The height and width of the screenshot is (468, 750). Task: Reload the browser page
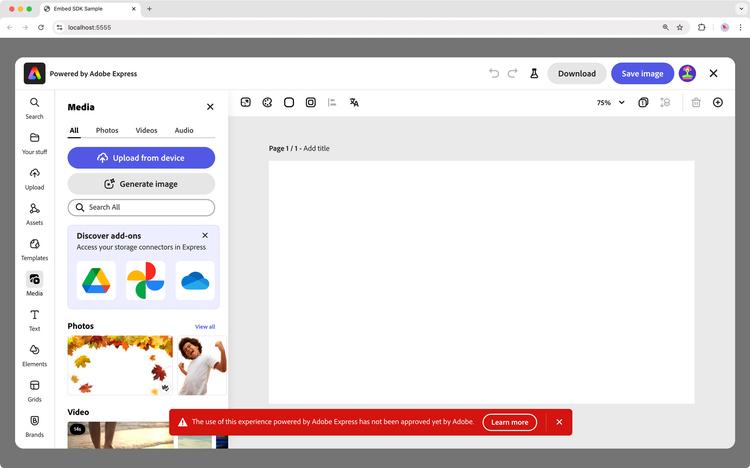pyautogui.click(x=41, y=27)
